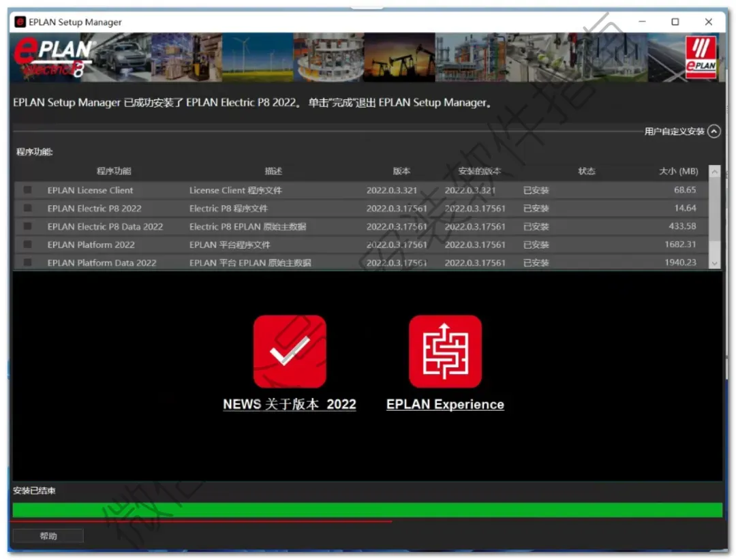Open the NEWS 2022 checkmark icon
This screenshot has width=736, height=560.
pyautogui.click(x=290, y=351)
